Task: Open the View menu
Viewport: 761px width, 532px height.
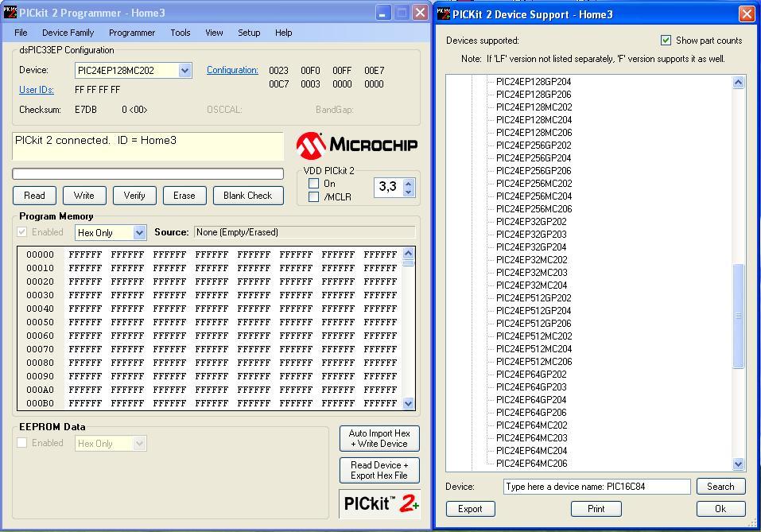Action: coord(214,33)
